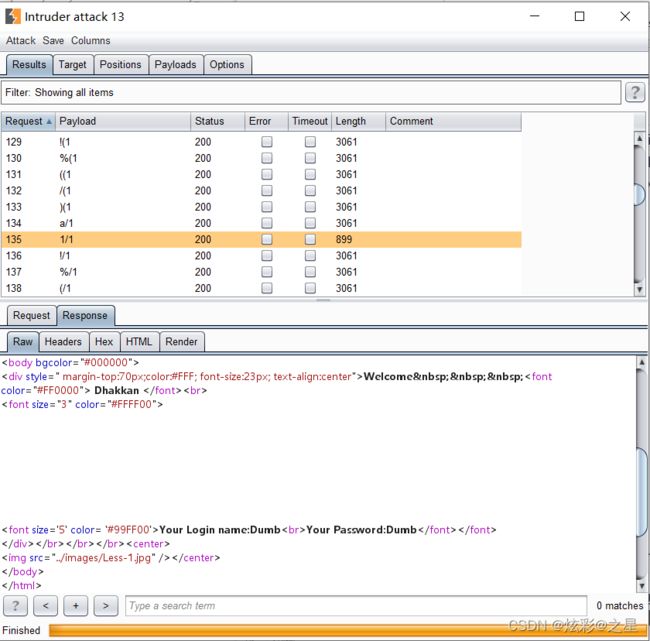Click 'Dhakkan' text in the response
Image resolution: width=650 pixels, height=641 pixels.
tap(116, 391)
